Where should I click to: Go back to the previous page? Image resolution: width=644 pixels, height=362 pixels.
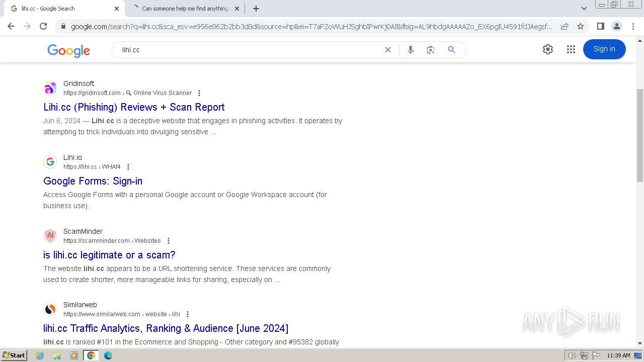(x=11, y=26)
